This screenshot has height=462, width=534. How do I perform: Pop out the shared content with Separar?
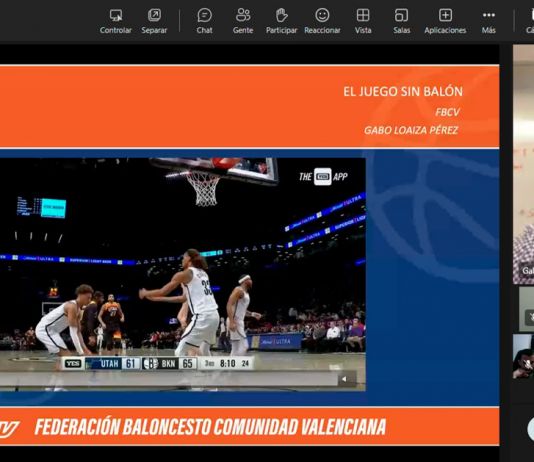point(154,21)
